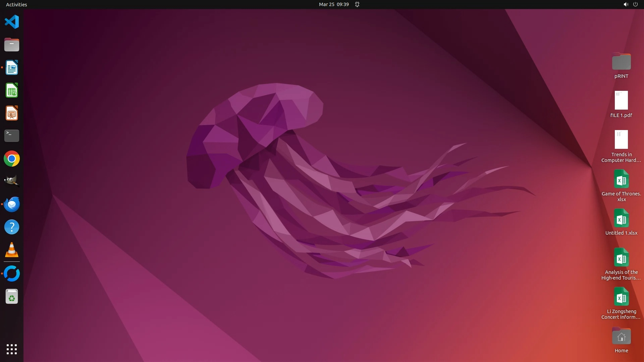Open LibreOffice Impress in the dock

pos(12,113)
